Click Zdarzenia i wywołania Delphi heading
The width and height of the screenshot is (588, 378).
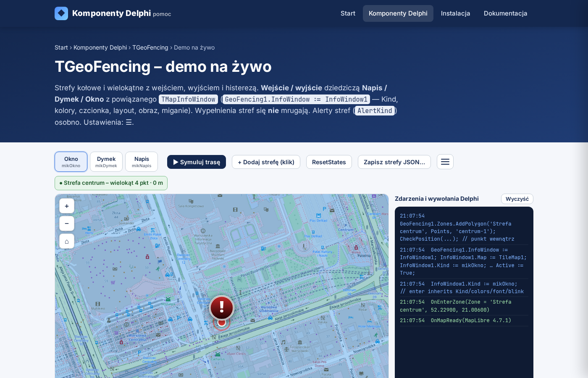pos(437,199)
